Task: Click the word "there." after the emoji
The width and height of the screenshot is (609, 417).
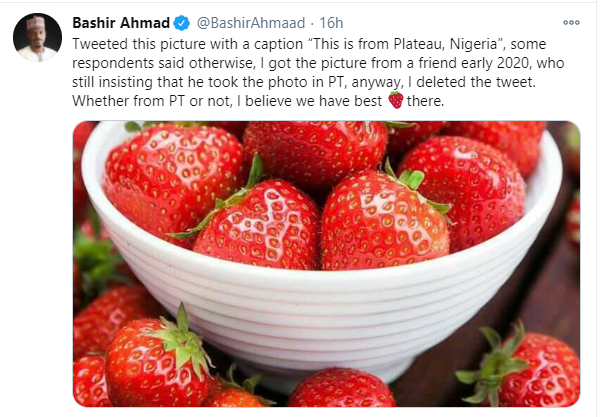Action: (x=429, y=100)
